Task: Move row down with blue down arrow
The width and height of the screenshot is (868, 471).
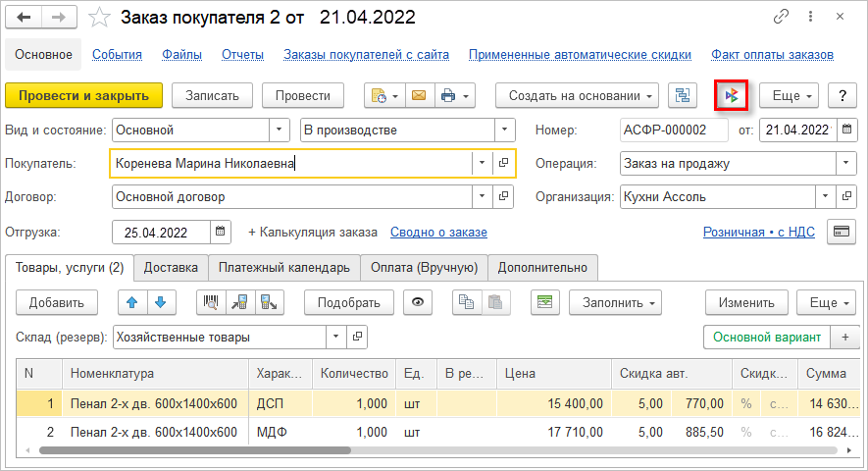Action: pos(160,302)
